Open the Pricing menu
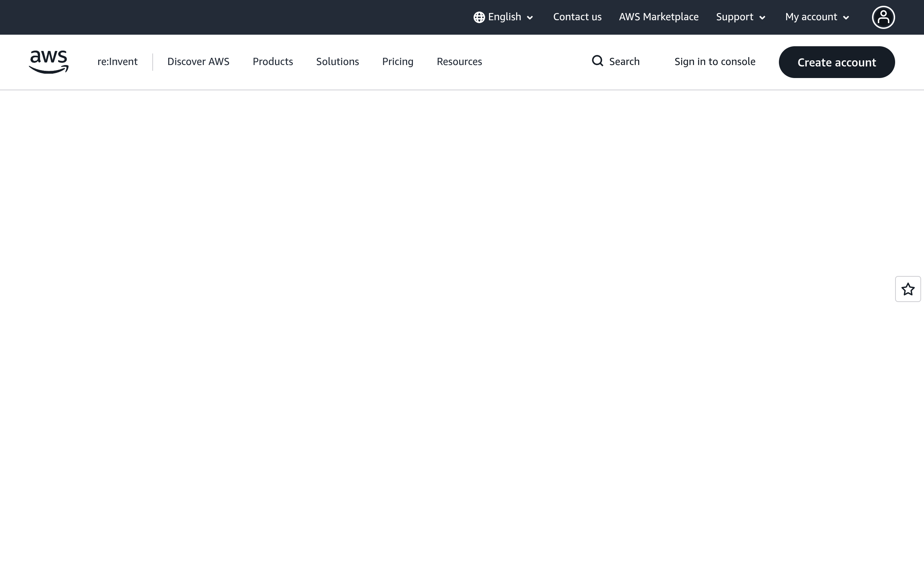Viewport: 924px width, 578px height. click(x=397, y=61)
